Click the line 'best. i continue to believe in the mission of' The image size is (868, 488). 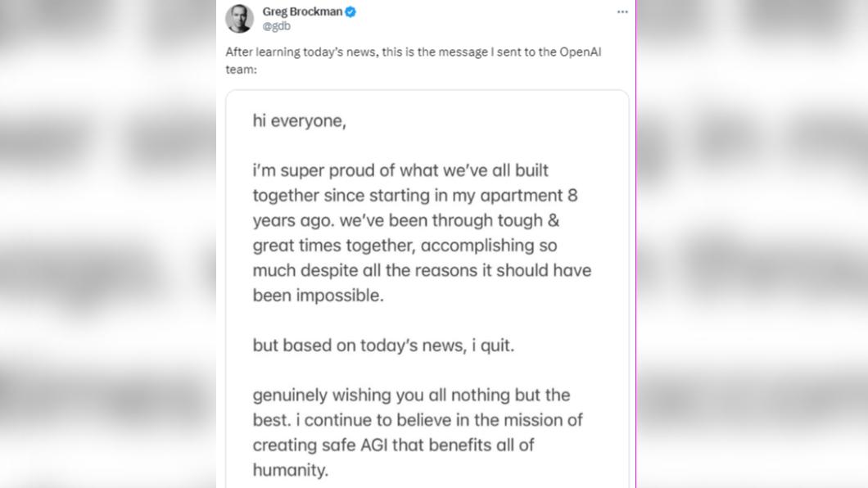(x=418, y=420)
